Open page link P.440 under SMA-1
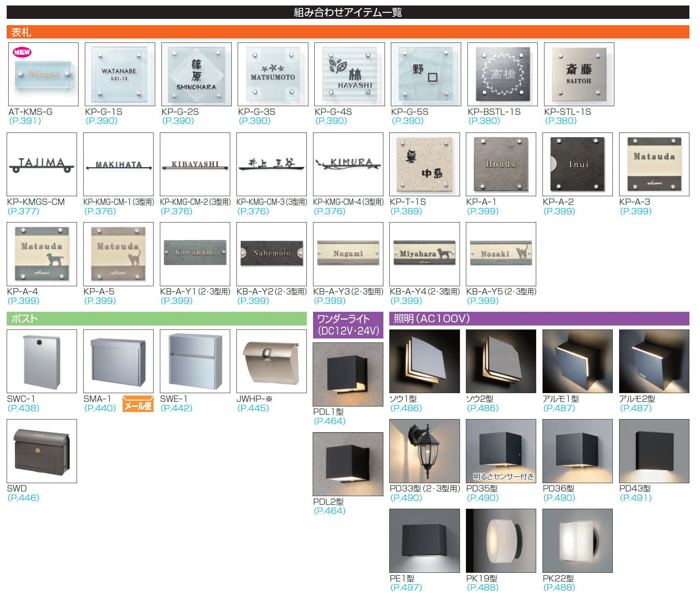 coord(100,408)
